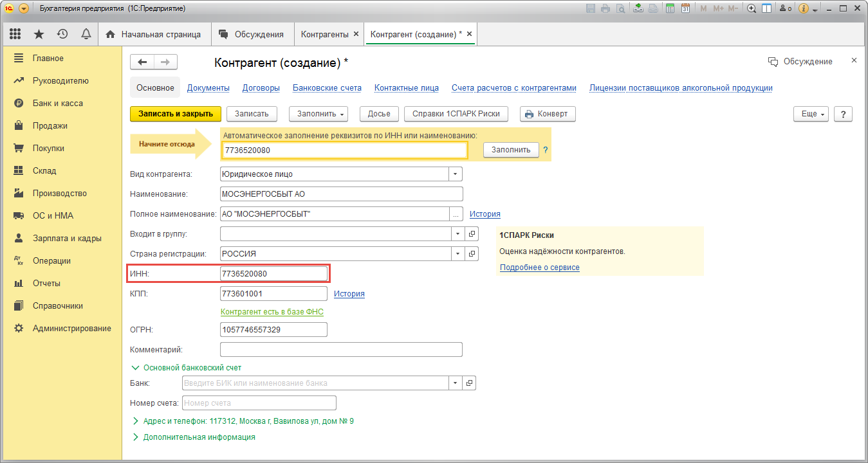
Task: Click the forward navigation arrow
Action: pyautogui.click(x=165, y=62)
